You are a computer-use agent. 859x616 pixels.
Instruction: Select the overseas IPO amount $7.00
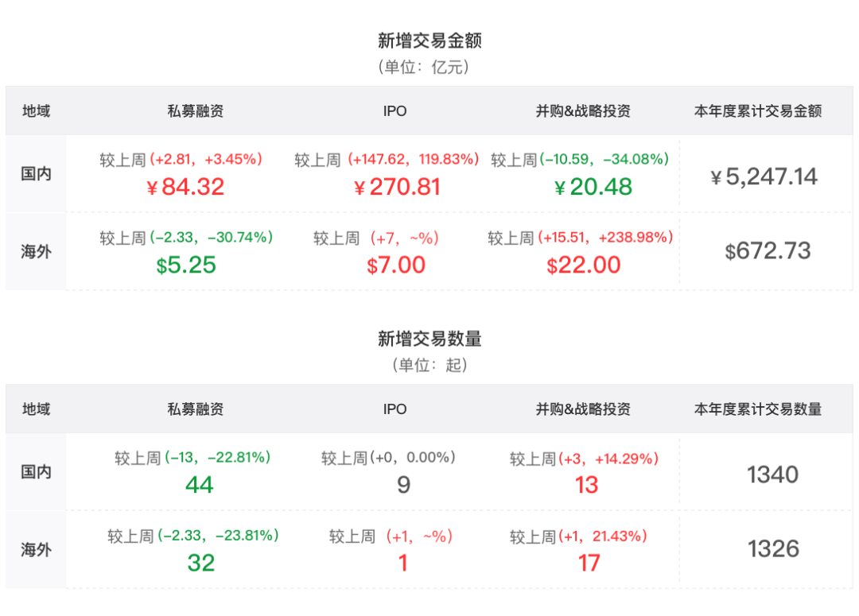396,265
